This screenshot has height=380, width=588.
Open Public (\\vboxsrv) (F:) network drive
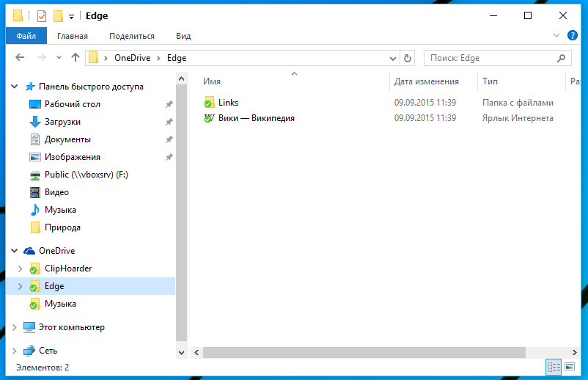(x=87, y=175)
